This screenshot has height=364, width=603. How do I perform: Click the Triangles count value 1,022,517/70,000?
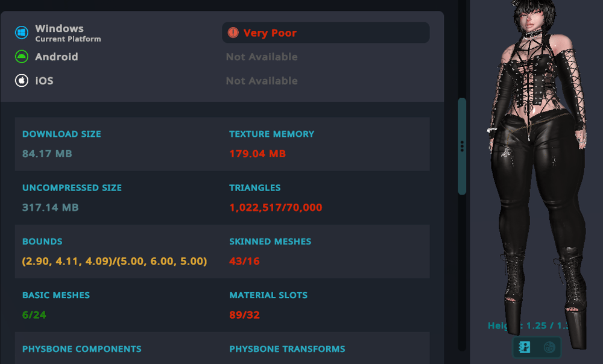(x=276, y=208)
